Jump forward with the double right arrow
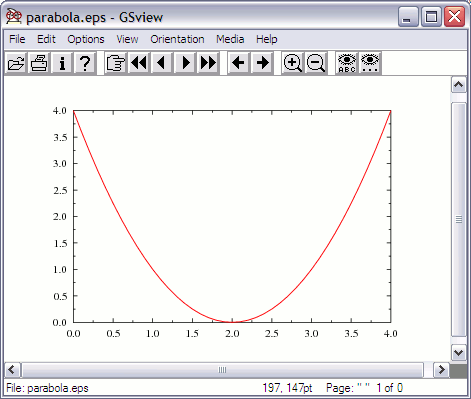This screenshot has height=399, width=471. tap(208, 63)
